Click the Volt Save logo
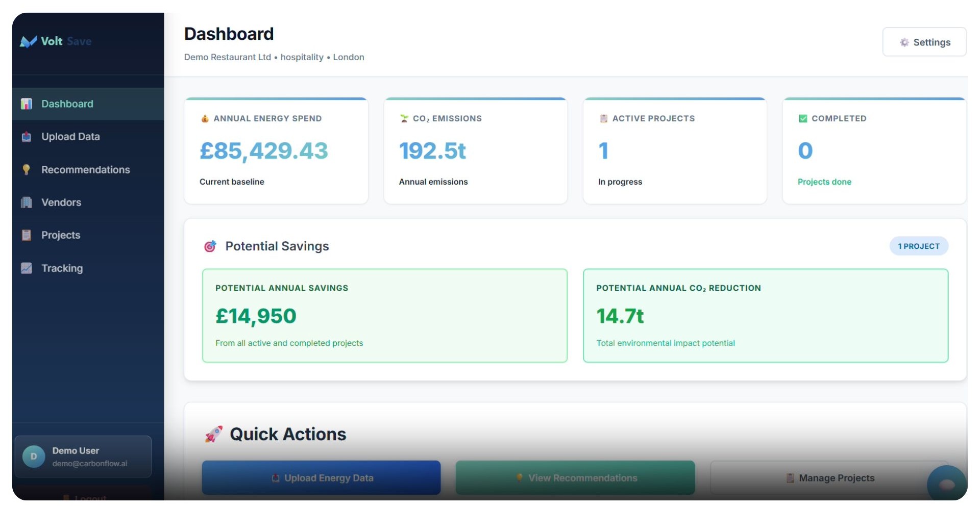 point(55,41)
